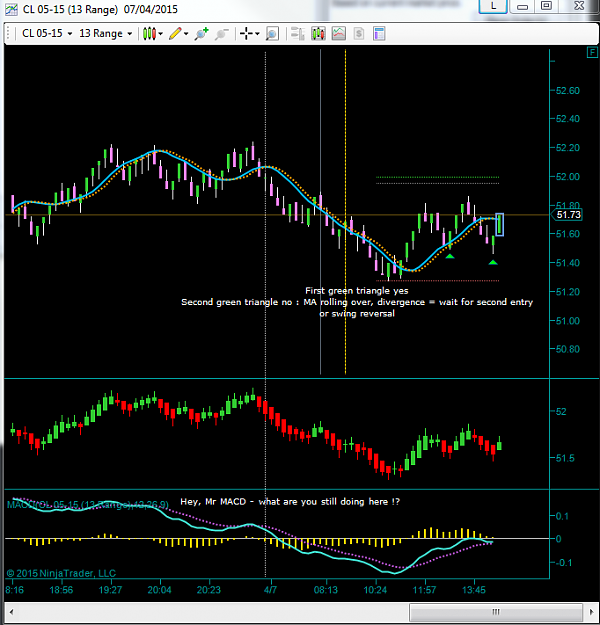Viewport: 600px width, 625px height.
Task: Close the chart window
Action: click(x=579, y=6)
